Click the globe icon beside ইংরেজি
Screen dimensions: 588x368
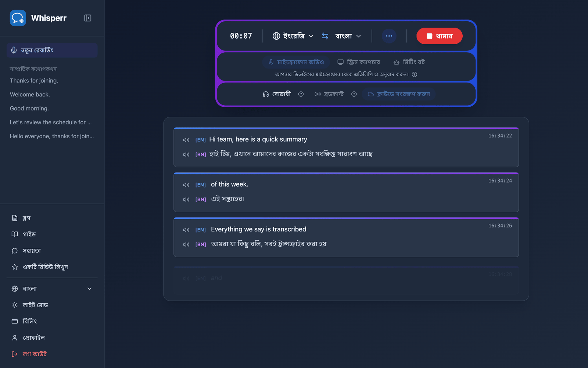pos(276,36)
